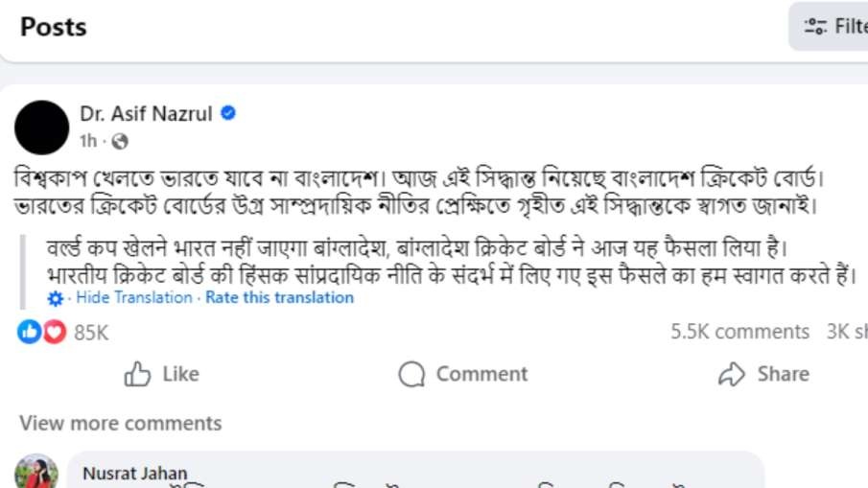Image resolution: width=868 pixels, height=488 pixels.
Task: Click the blue thumbs-up reaction icon
Action: pyautogui.click(x=30, y=332)
